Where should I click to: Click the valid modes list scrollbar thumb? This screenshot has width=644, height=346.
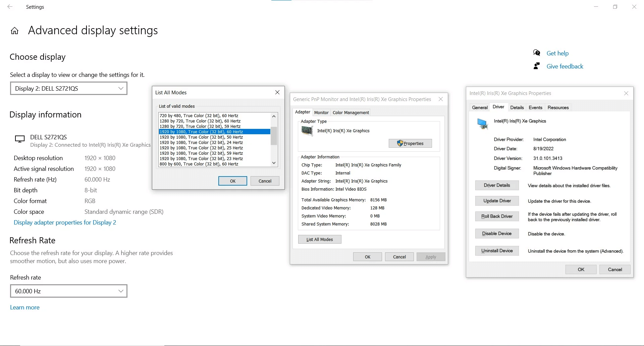pos(274,136)
